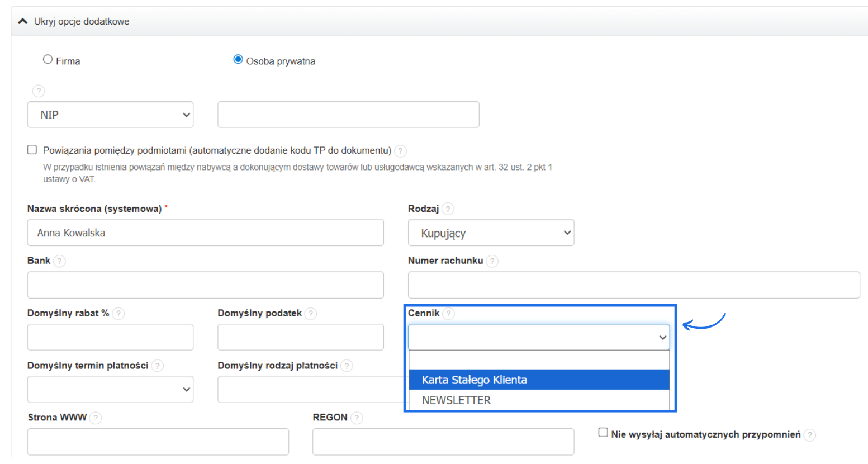Click help icon beside Numer rachunku
Viewport: 868px width, 464px height.
click(492, 261)
